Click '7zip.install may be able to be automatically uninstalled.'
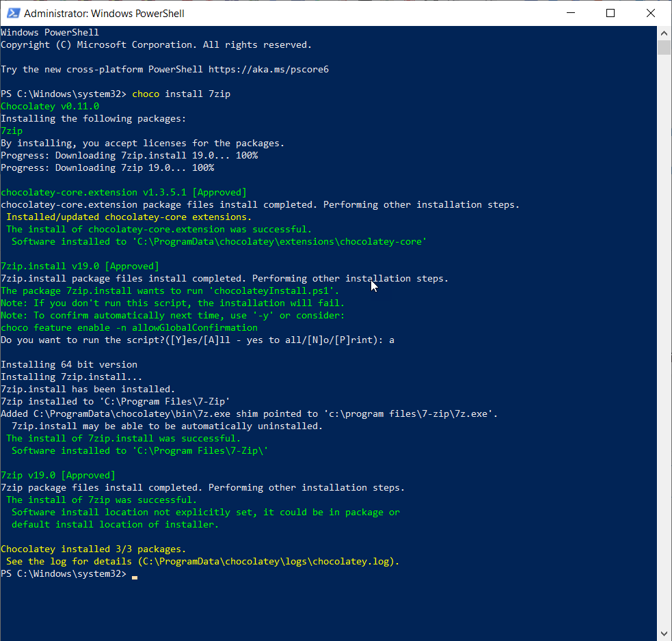 pos(167,426)
